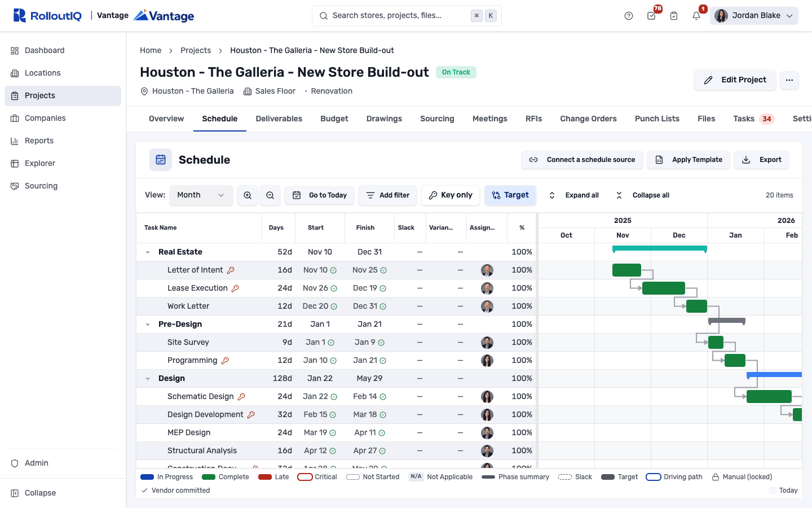The height and width of the screenshot is (508, 812).
Task: Toggle the Key only filter
Action: click(x=451, y=195)
